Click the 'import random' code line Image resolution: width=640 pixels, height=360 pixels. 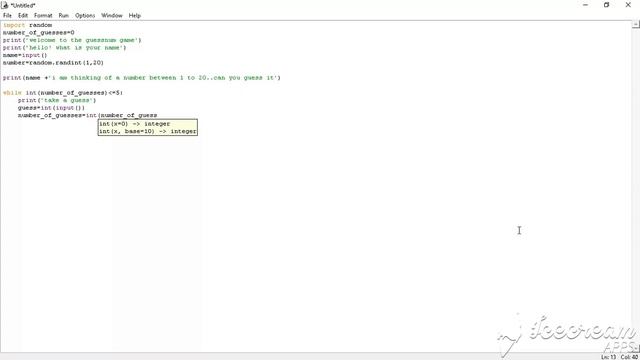point(27,25)
